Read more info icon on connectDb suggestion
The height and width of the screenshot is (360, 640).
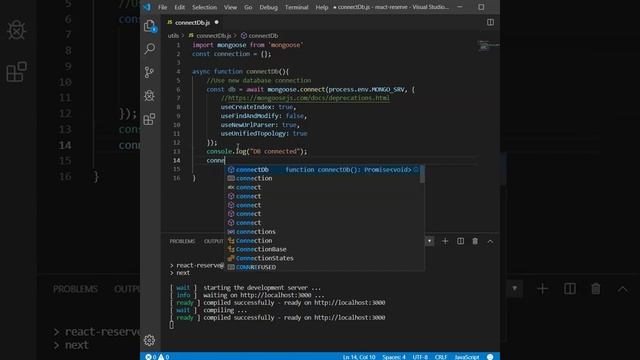[416, 169]
